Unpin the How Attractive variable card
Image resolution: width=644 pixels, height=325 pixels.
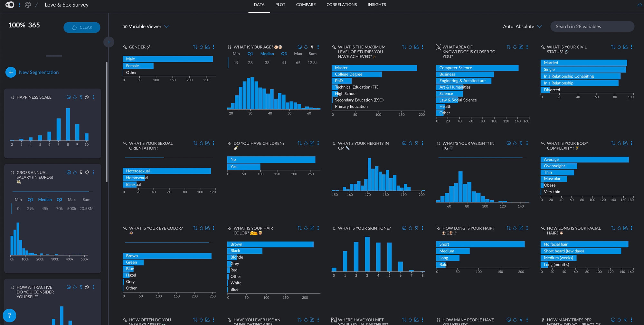(x=87, y=287)
